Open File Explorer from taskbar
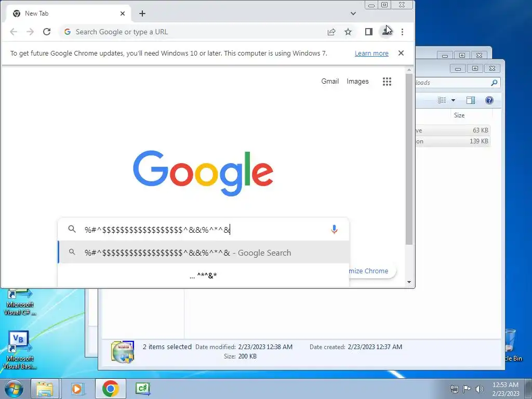 45,389
